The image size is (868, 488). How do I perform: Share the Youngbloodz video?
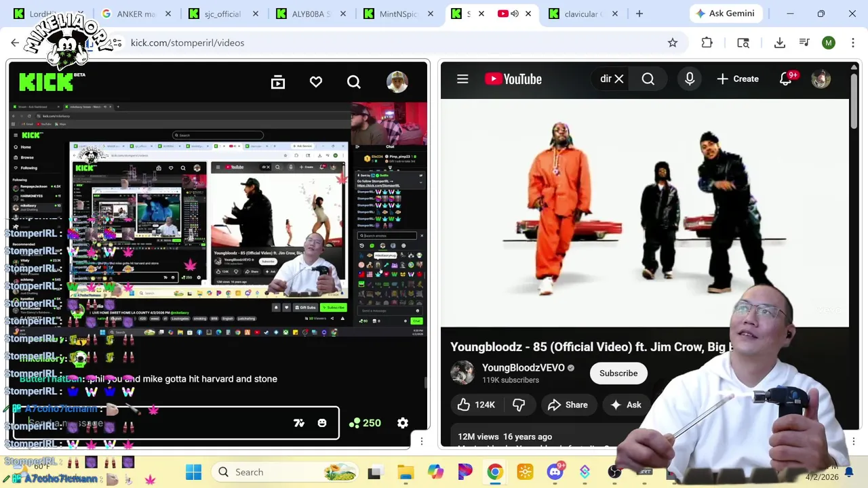[x=568, y=405]
